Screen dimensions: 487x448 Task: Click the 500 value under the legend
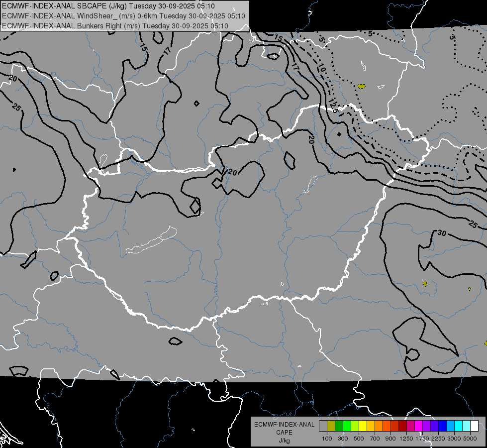[359, 439]
